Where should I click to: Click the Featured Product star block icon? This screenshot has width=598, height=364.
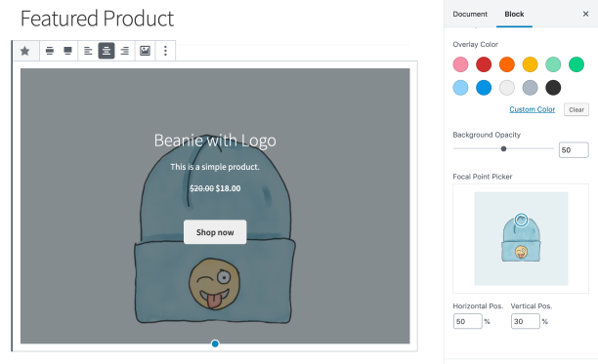coord(25,51)
